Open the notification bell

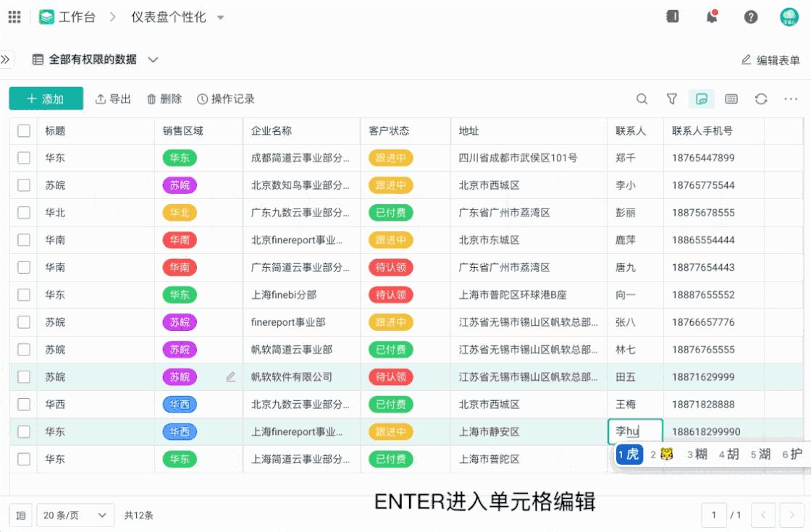point(711,16)
